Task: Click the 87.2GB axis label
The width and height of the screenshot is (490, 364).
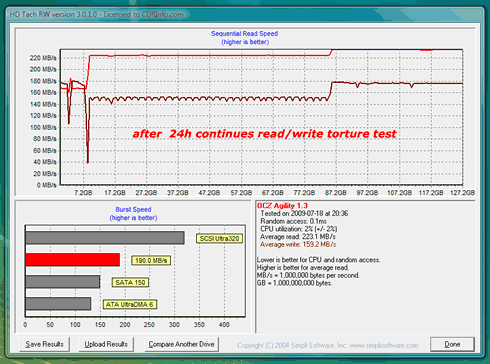Action: pos(336,193)
